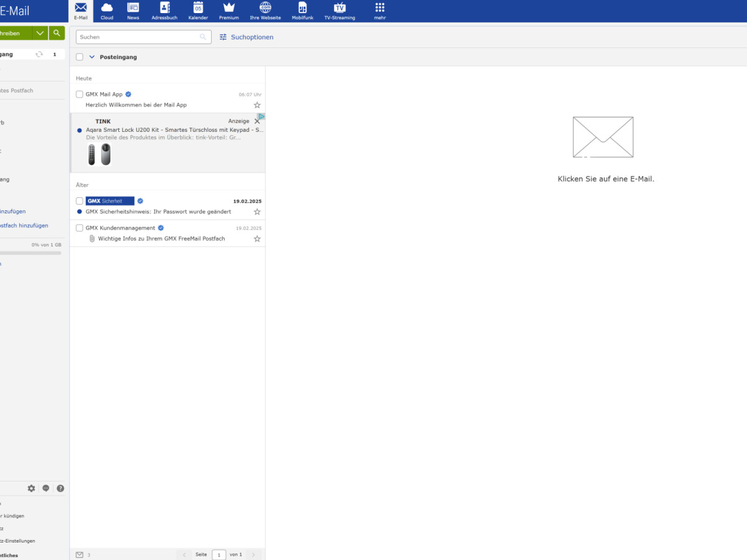Close the TINK advertisement with its X
This screenshot has height=560, width=747.
coord(257,122)
